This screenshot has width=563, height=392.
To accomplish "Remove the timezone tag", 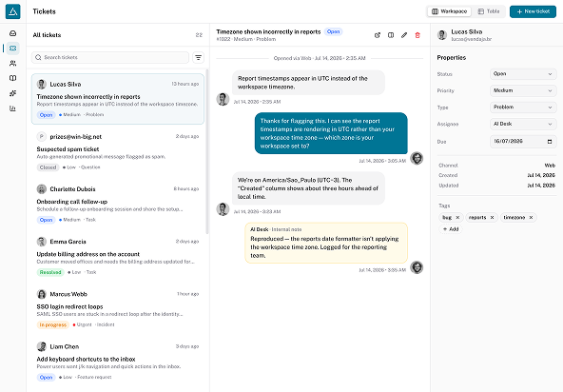I will click(x=531, y=217).
